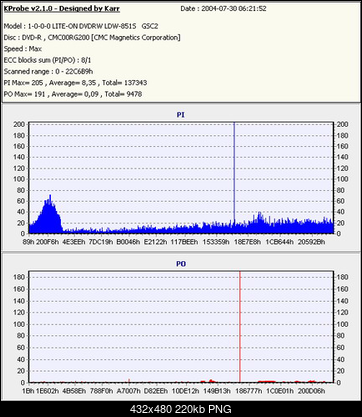The width and height of the screenshot is (362, 417).
Task: Select the 117BEEh label under PI chart
Action: [x=184, y=242]
